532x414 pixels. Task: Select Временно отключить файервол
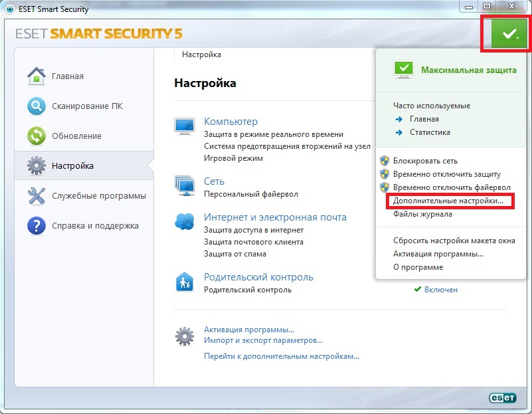pyautogui.click(x=452, y=187)
